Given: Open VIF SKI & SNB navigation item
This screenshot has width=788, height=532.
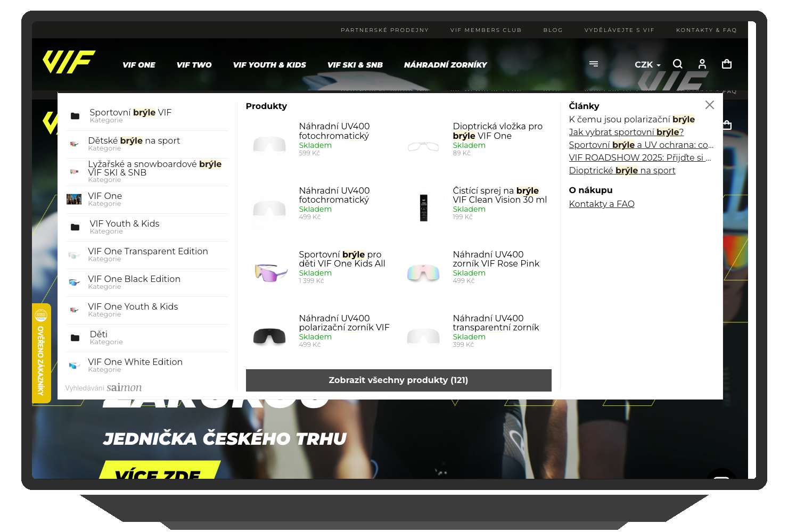Looking at the screenshot, I should point(355,65).
